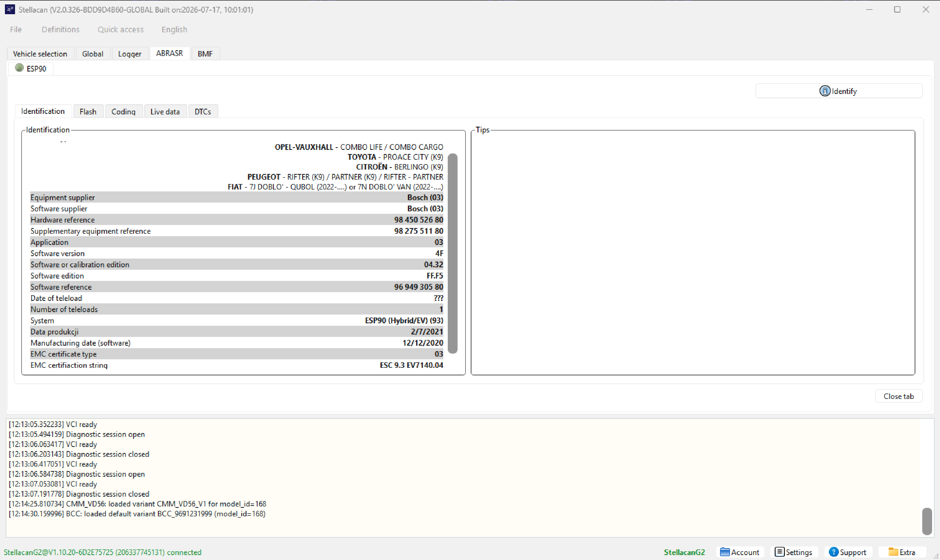Click the CMM_VD56 loaded variant log entry
This screenshot has height=560, width=940.
point(137,504)
